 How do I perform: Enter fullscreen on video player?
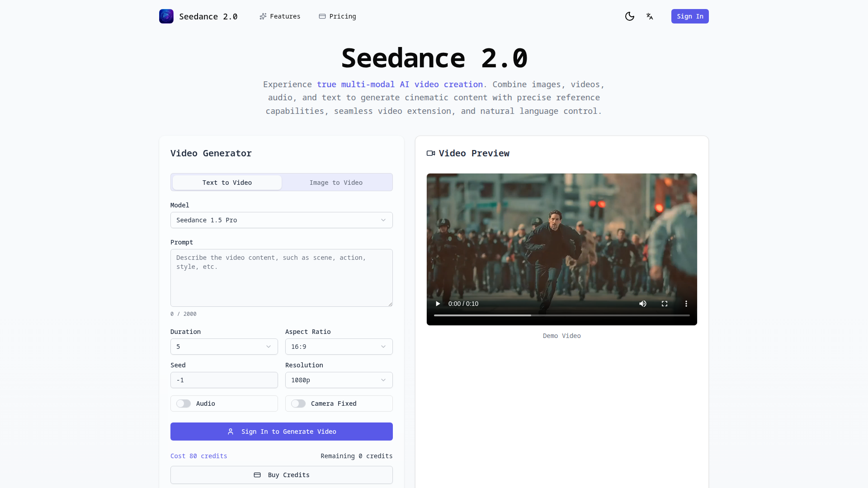point(664,304)
